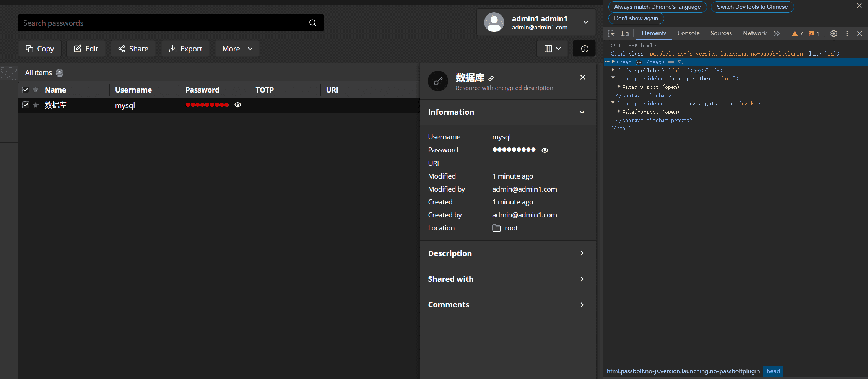Expand shadow-root under chatgpt-sidebar-popups

[619, 111]
